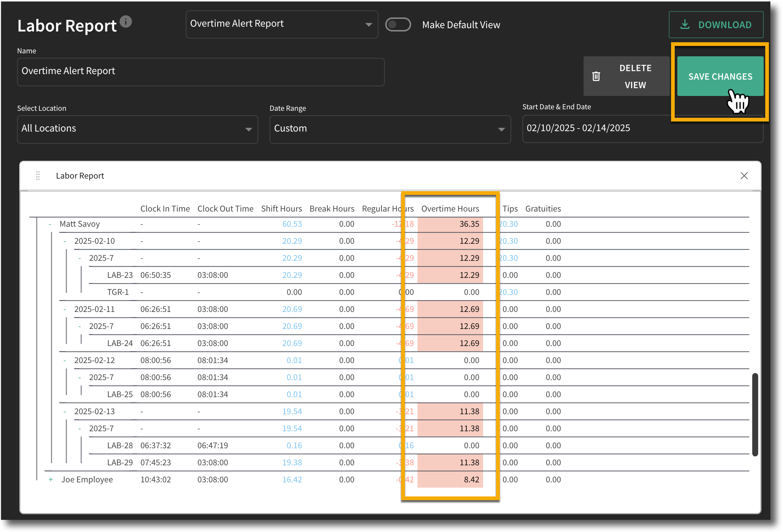Open the All Locations dropdown
This screenshot has height=532, width=783.
(138, 129)
